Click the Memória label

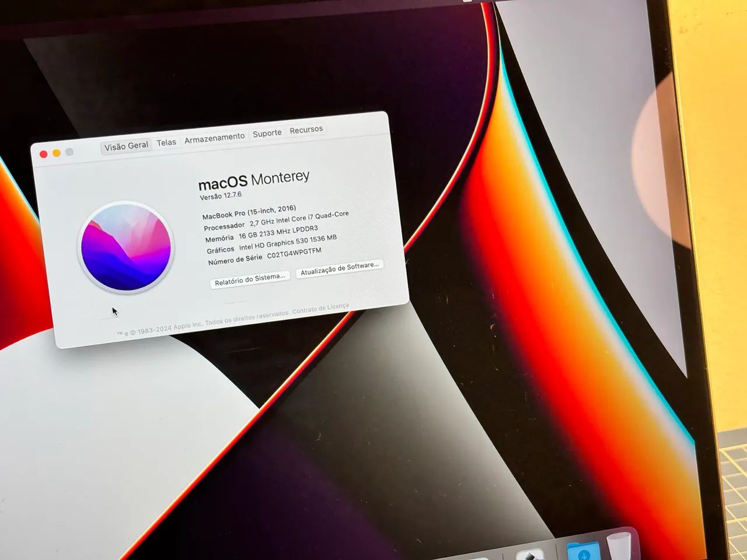pos(219,239)
